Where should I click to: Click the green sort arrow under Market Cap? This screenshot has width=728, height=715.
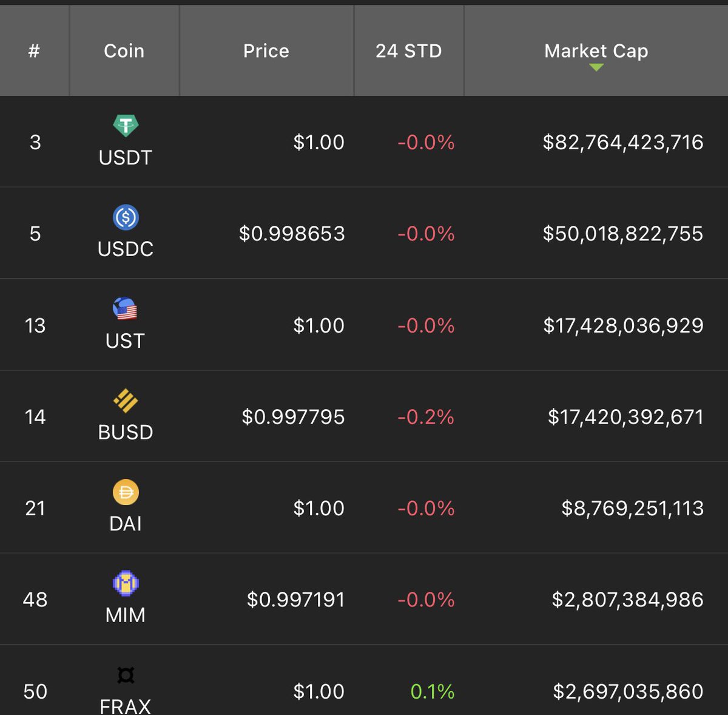[596, 67]
